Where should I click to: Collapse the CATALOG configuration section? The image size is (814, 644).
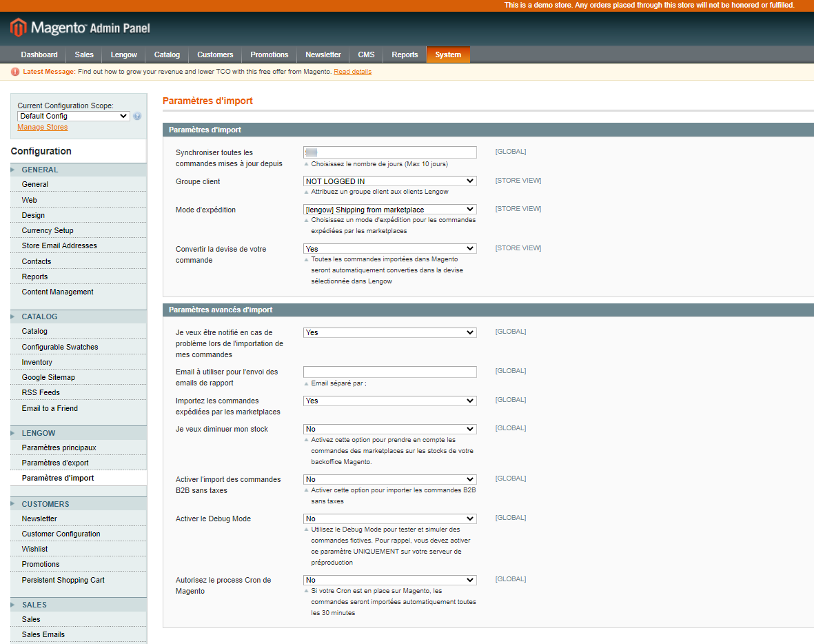[x=79, y=316]
